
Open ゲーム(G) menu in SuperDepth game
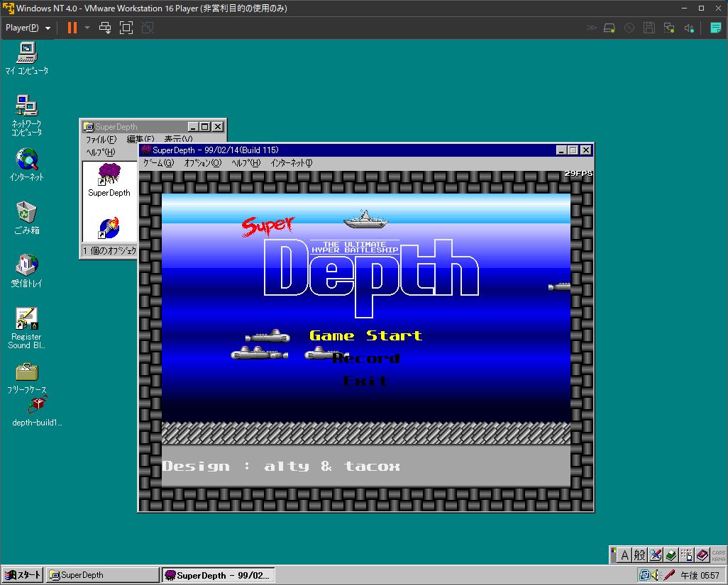click(x=158, y=163)
